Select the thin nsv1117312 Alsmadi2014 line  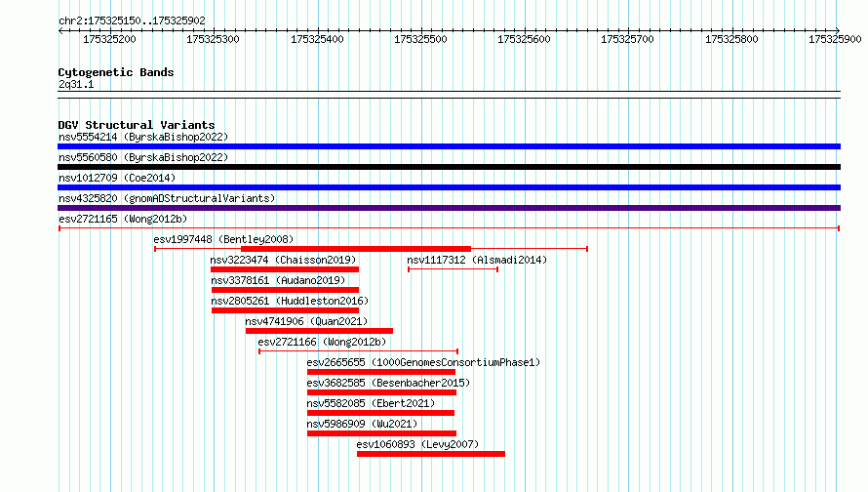pyautogui.click(x=453, y=269)
